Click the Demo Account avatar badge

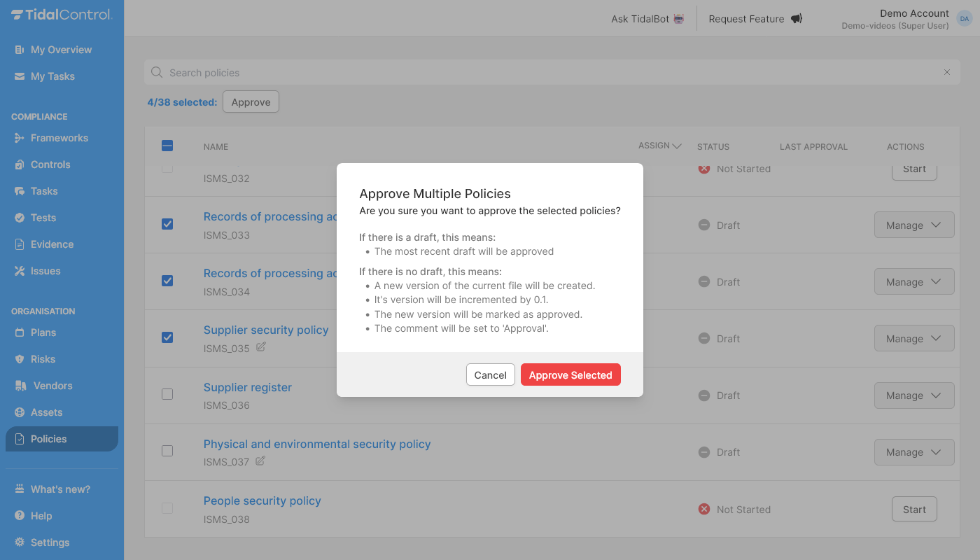965,18
